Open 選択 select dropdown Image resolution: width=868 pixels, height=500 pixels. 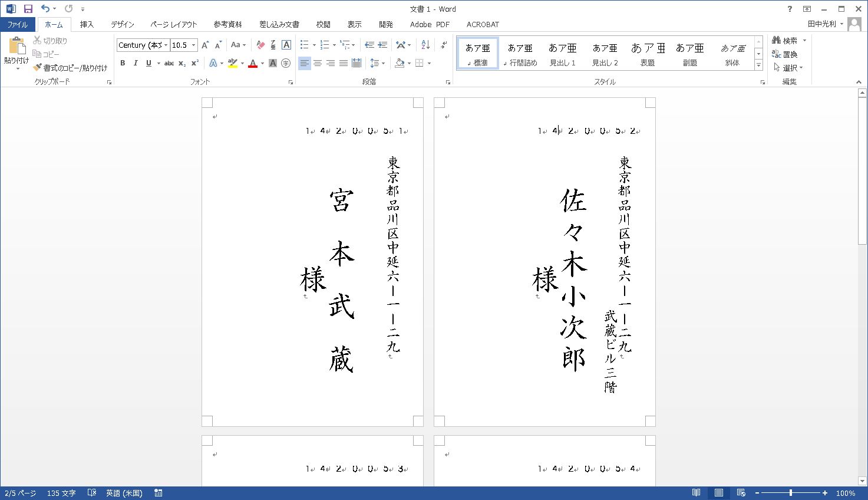[788, 67]
